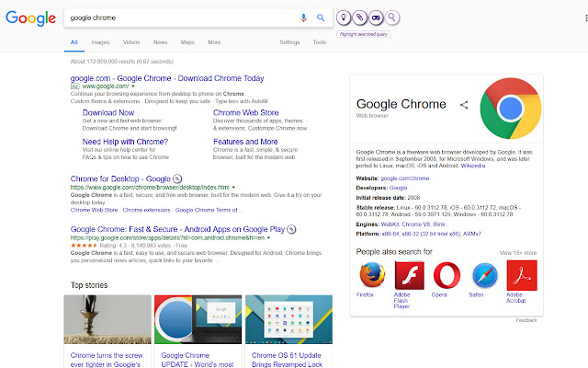Screen dimensions: 588x368
Task: Click the paperclip icon beside Chrome for Desktop
Action: [177, 178]
